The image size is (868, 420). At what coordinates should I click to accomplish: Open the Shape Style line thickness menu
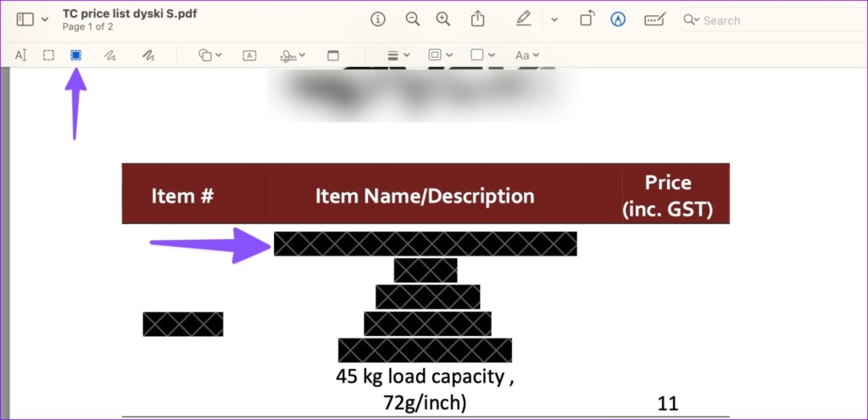point(398,55)
